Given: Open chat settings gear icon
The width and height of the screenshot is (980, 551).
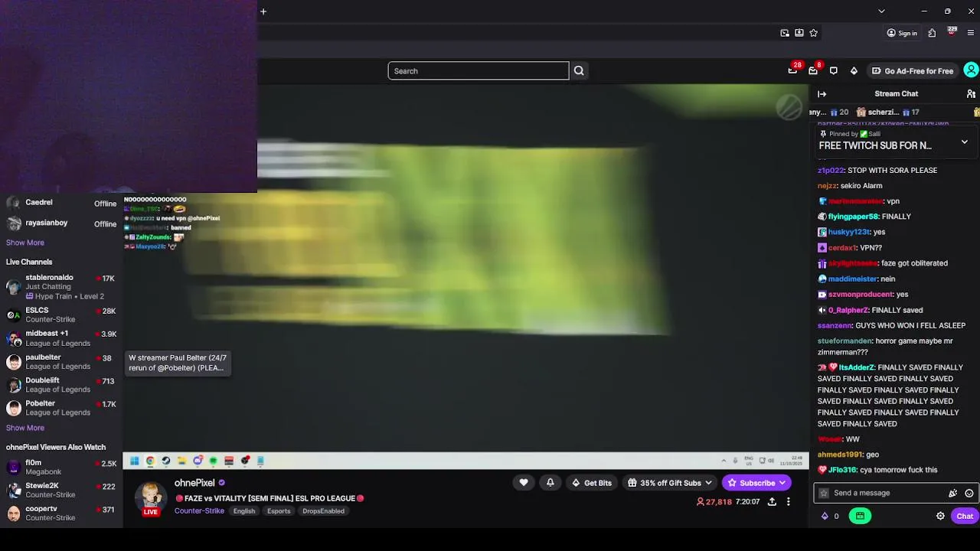Looking at the screenshot, I should point(940,516).
